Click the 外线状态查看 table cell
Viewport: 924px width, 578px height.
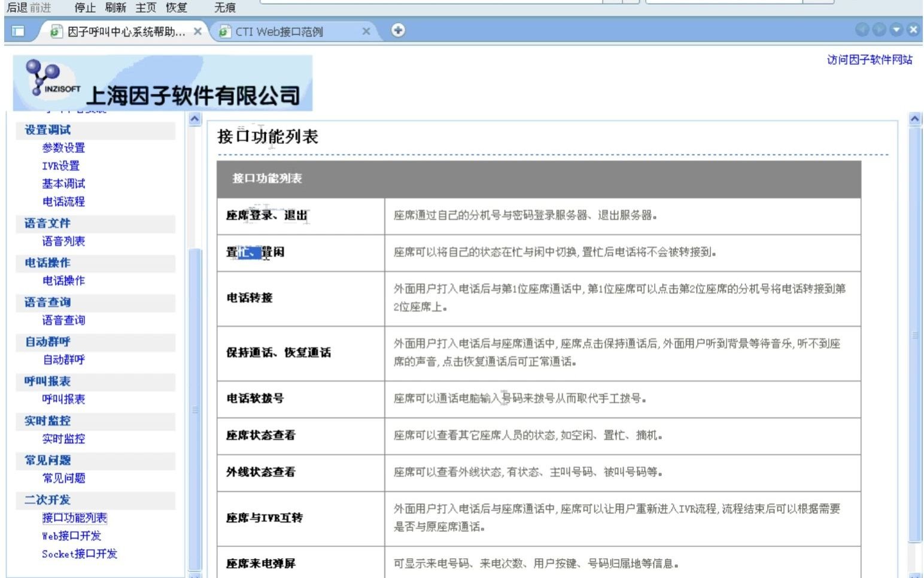point(300,473)
